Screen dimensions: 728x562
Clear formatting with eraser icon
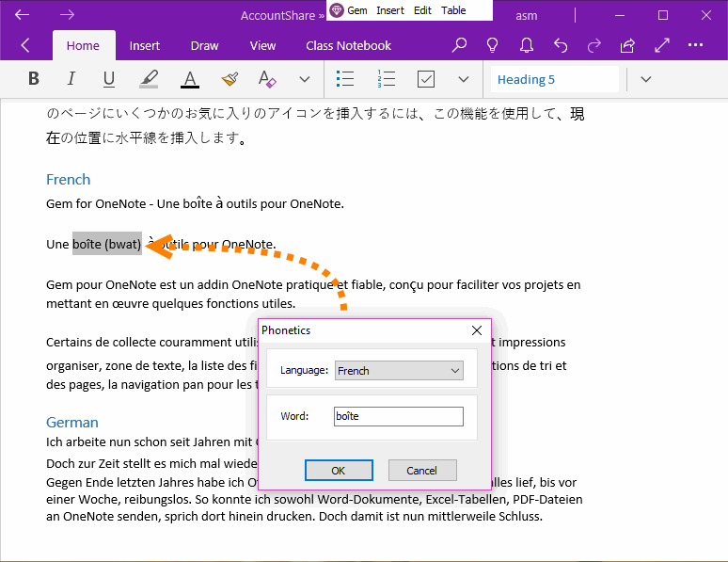click(x=267, y=79)
